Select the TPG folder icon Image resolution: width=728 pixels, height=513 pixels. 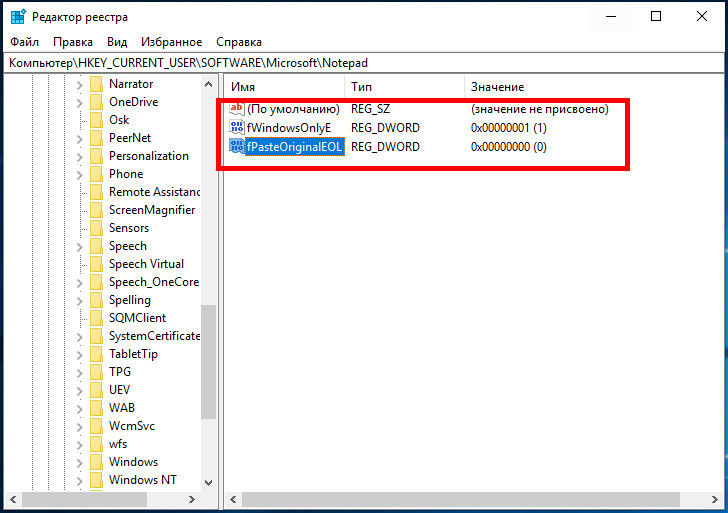(96, 372)
